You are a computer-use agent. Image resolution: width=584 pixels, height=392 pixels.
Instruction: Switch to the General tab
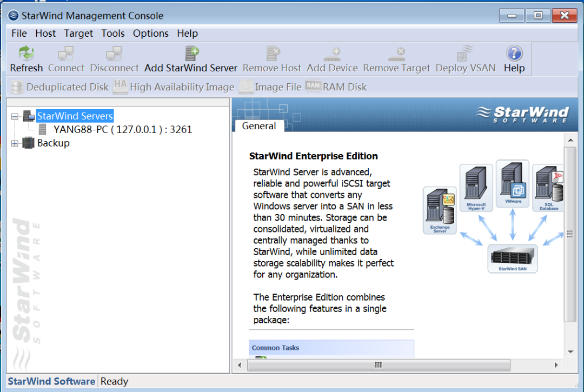click(x=259, y=126)
